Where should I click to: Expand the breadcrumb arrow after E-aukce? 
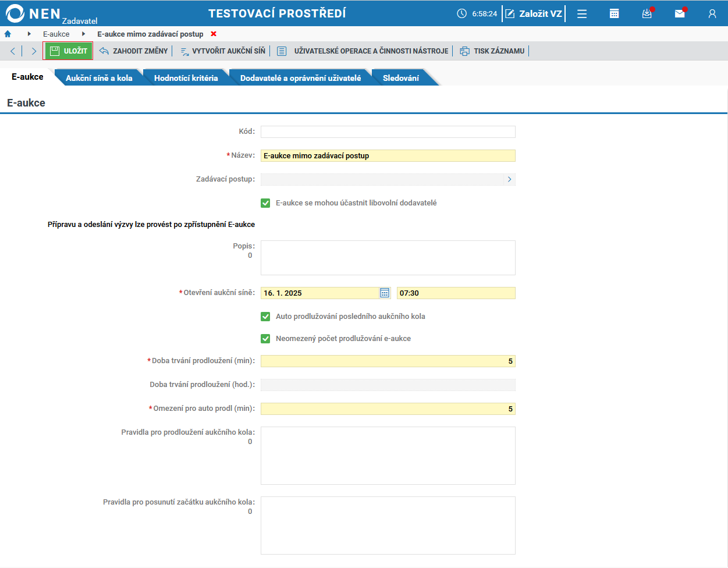tap(84, 34)
